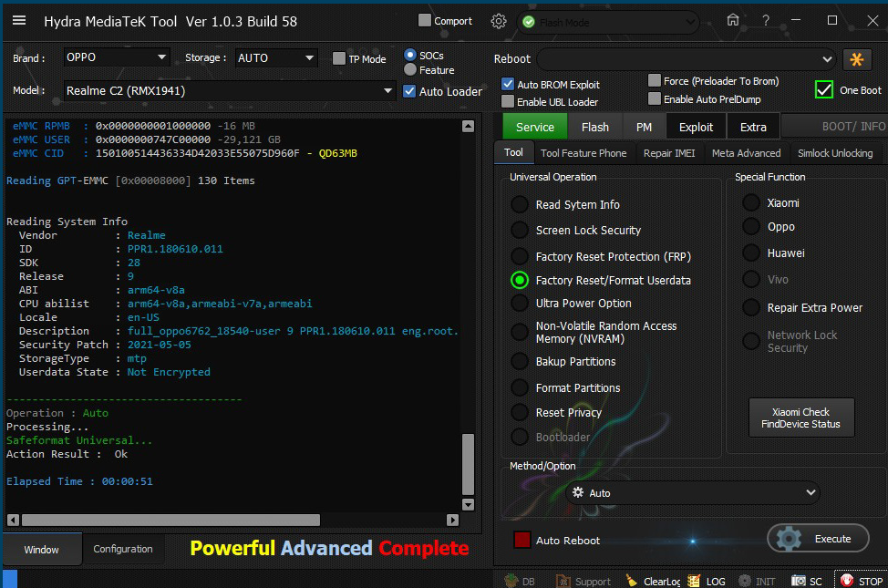Open LOG in the bottom bar

click(707, 582)
